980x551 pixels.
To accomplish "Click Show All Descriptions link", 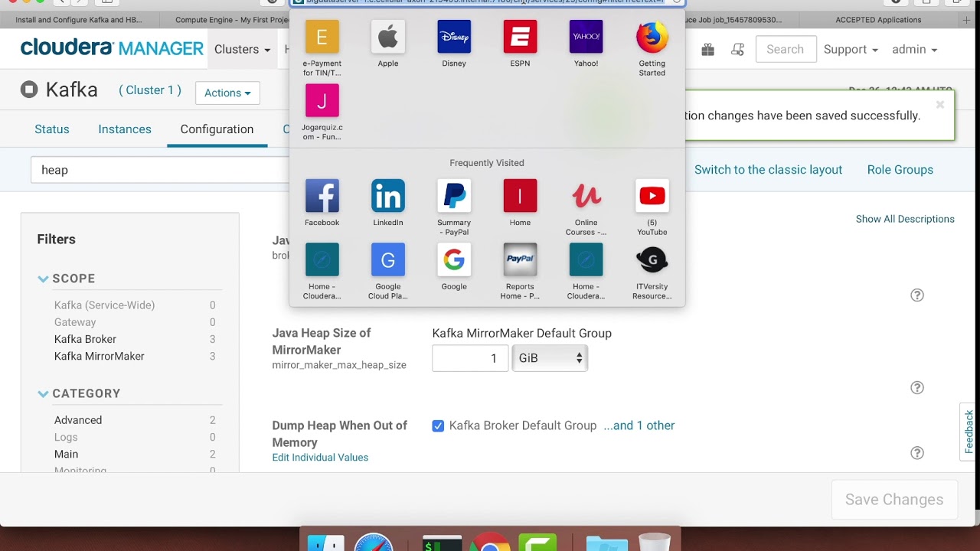I will click(x=905, y=219).
